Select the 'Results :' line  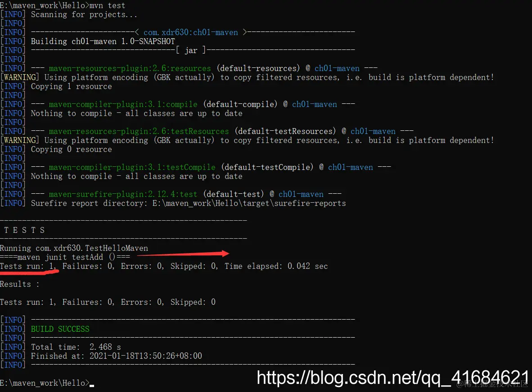click(x=19, y=284)
